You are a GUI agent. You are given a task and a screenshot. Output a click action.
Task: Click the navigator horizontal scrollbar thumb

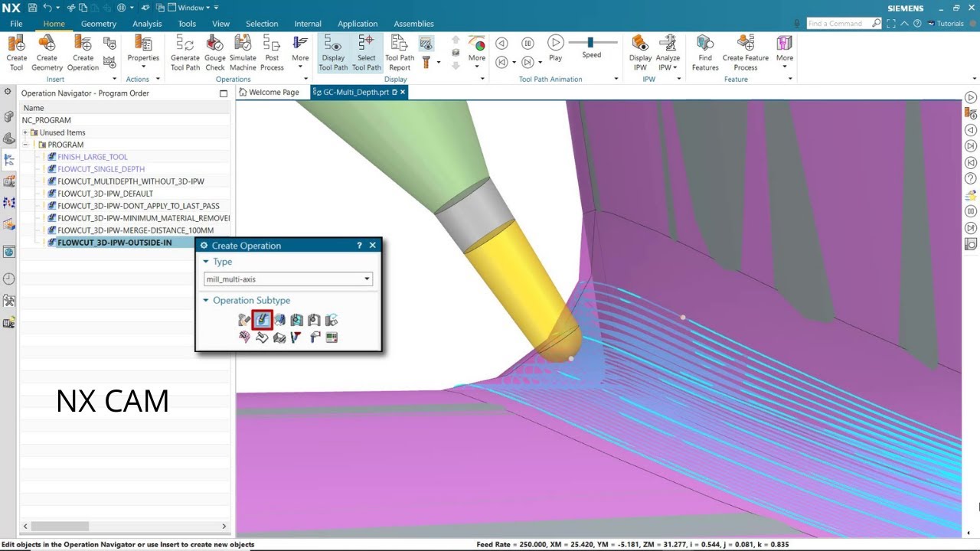pyautogui.click(x=60, y=526)
